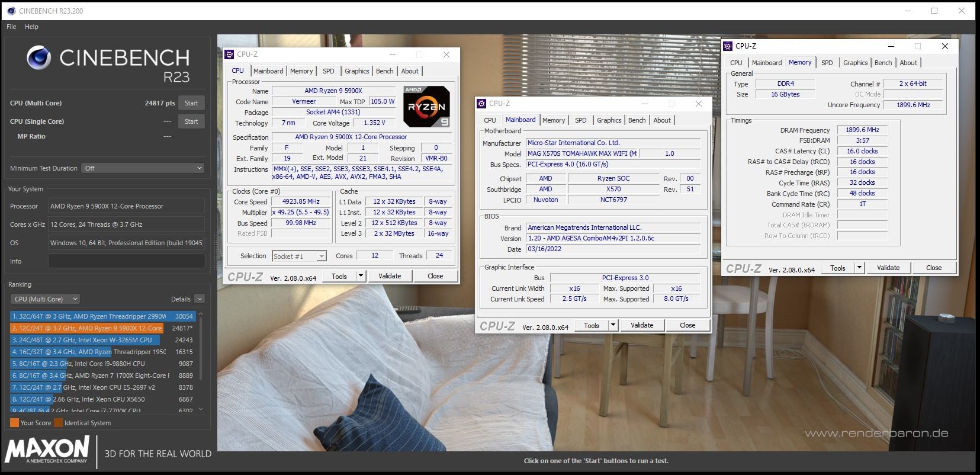980x475 pixels.
Task: Click Validate in Memory CPU-Z window
Action: [x=888, y=268]
